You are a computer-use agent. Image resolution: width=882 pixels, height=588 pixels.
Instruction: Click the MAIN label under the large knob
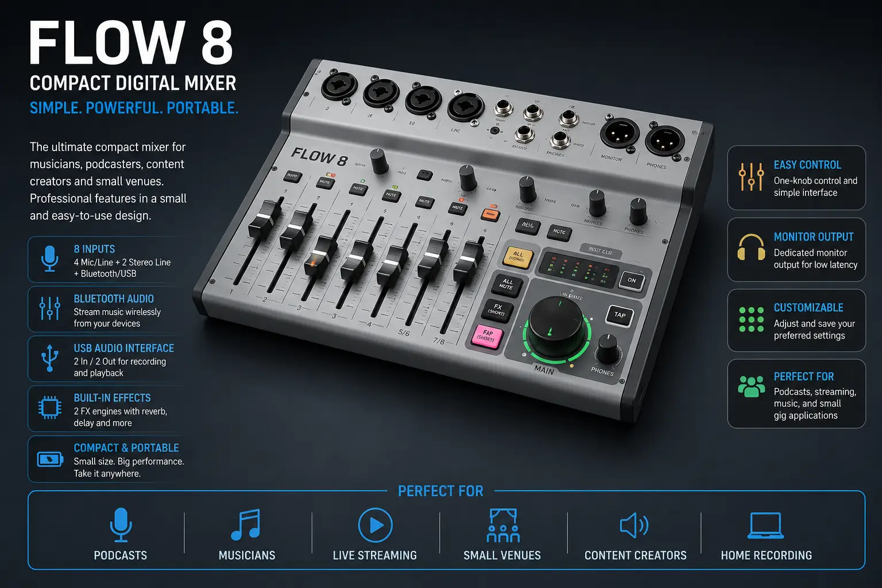pyautogui.click(x=544, y=370)
